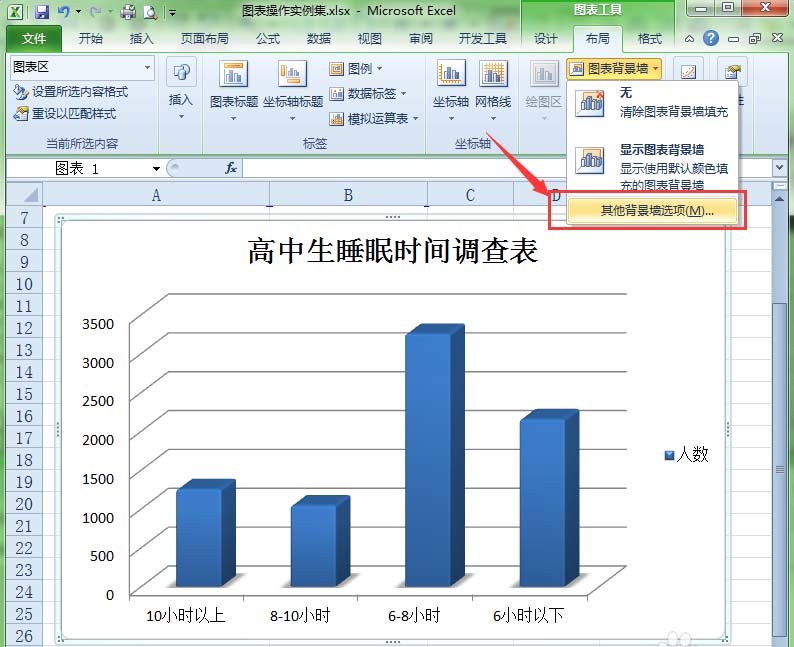
Task: Select column B header
Action: (x=348, y=195)
